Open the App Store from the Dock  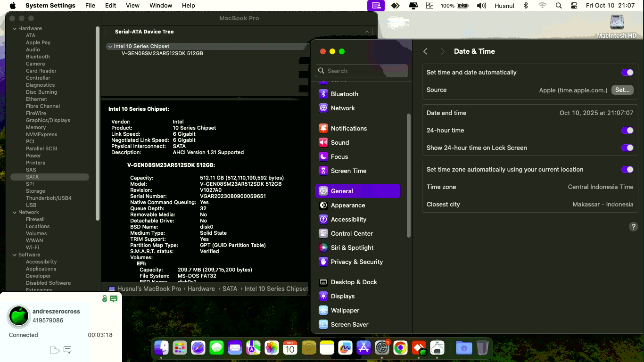(363, 348)
